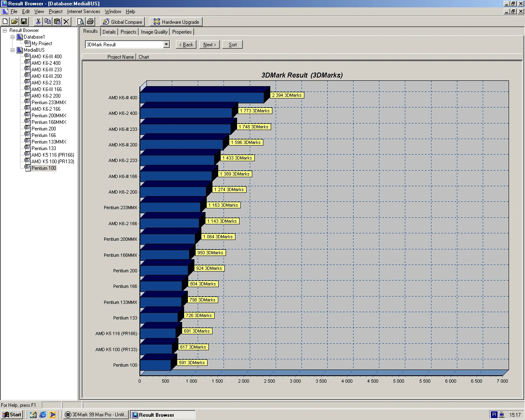Click the Open folder toolbar icon

tap(14, 21)
